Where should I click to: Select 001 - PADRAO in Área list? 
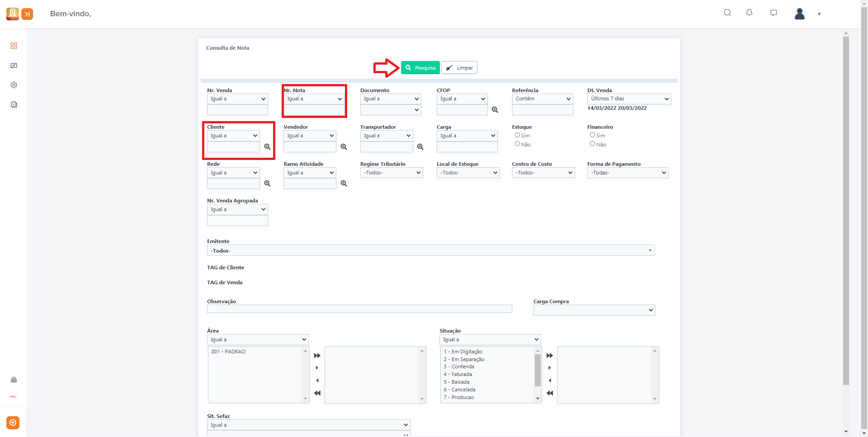[x=228, y=352]
